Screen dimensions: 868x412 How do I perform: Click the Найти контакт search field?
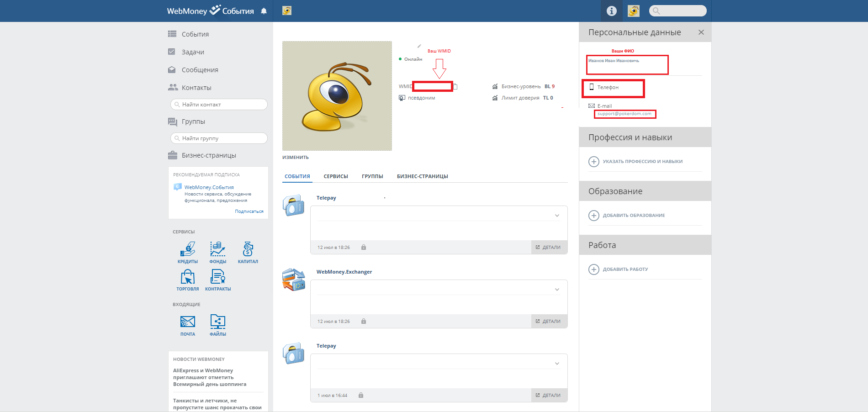[219, 105]
